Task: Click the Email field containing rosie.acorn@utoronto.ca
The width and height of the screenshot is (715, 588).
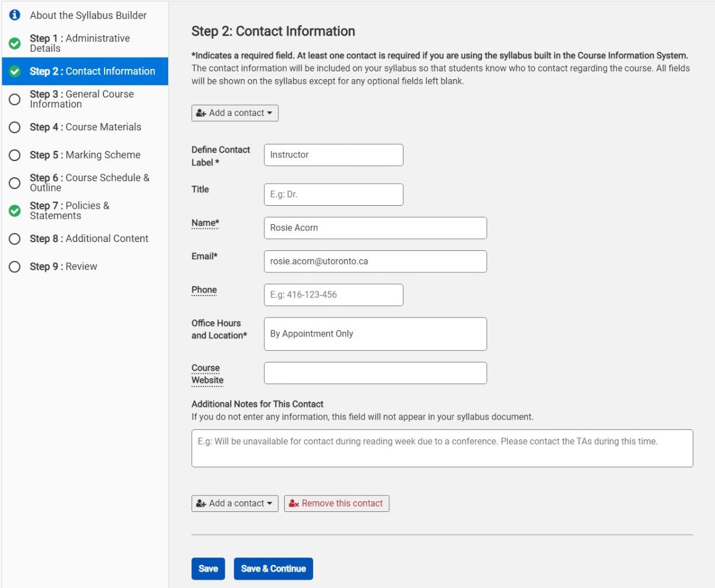Action: pyautogui.click(x=375, y=261)
